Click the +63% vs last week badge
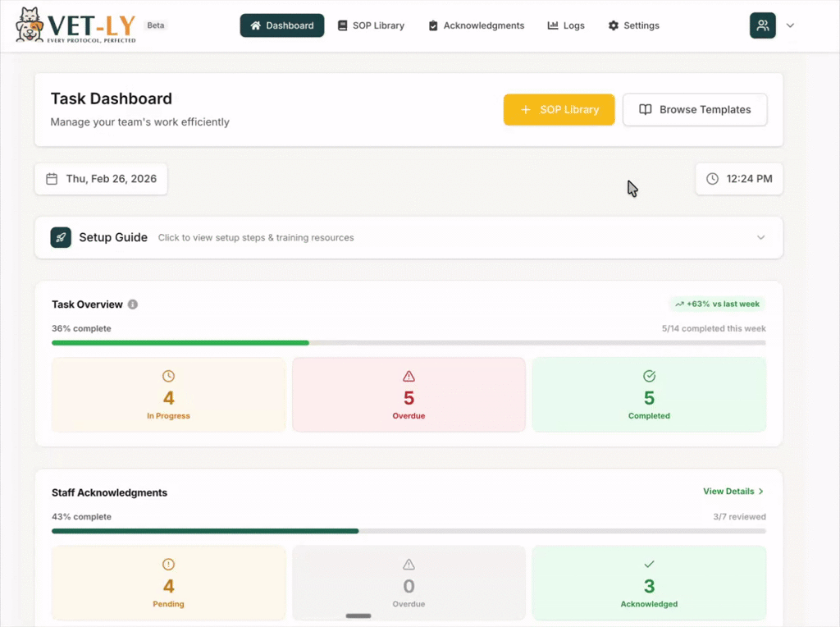Viewport: 840px width, 627px height. click(x=716, y=304)
